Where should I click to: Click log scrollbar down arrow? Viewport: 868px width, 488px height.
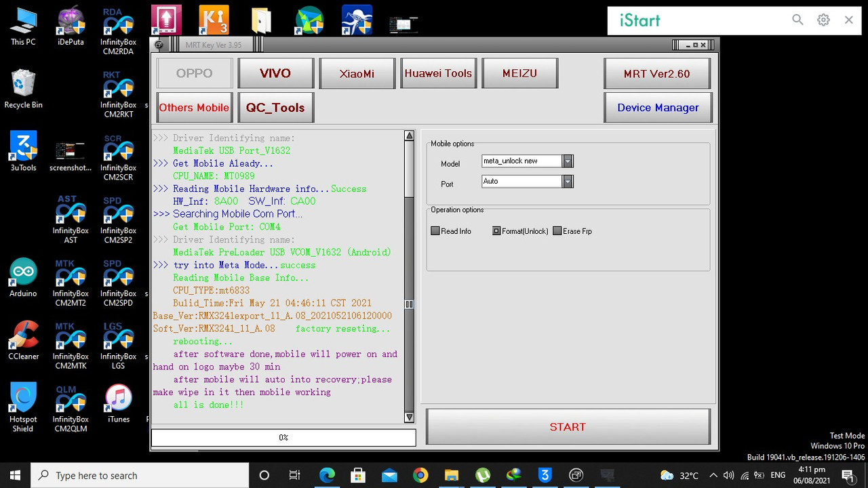[410, 418]
